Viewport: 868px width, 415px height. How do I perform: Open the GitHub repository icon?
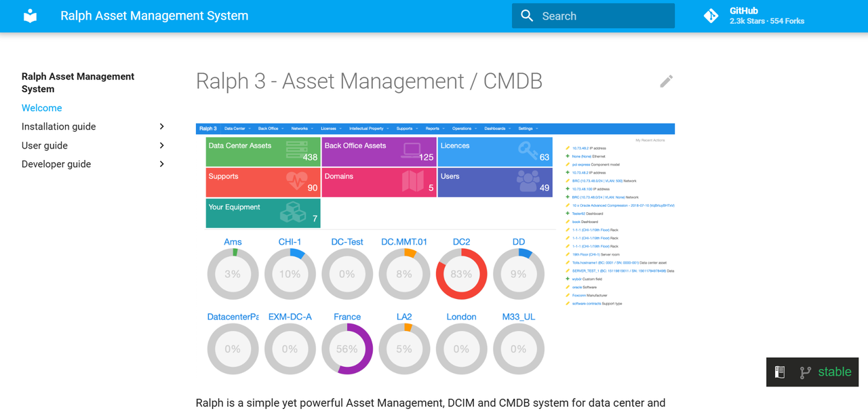tap(711, 16)
